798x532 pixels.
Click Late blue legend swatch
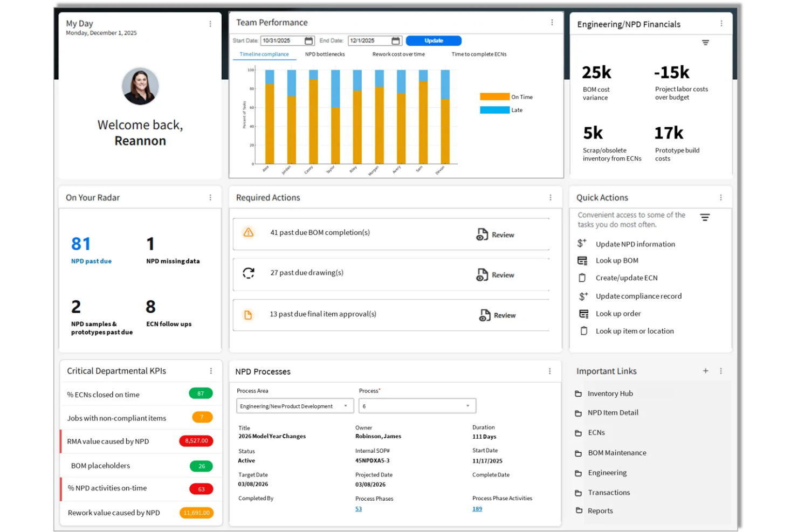click(494, 110)
